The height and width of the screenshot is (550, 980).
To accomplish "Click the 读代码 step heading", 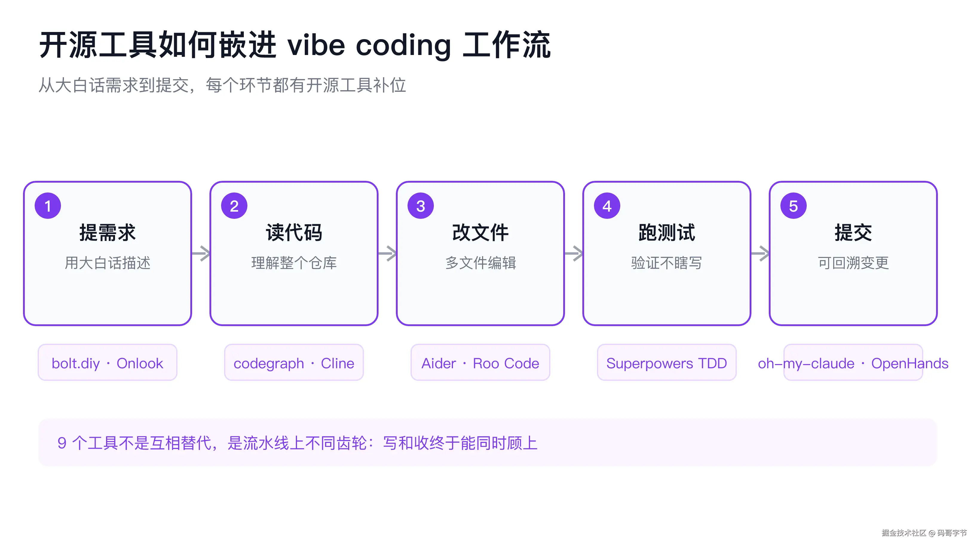I will coord(294,233).
